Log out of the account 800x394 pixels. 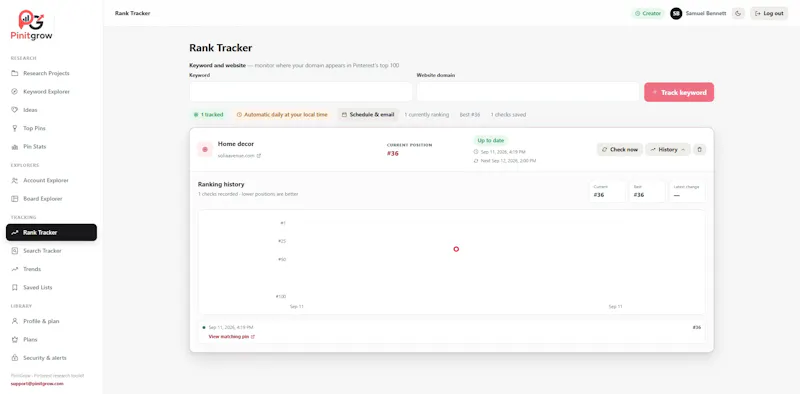[769, 13]
